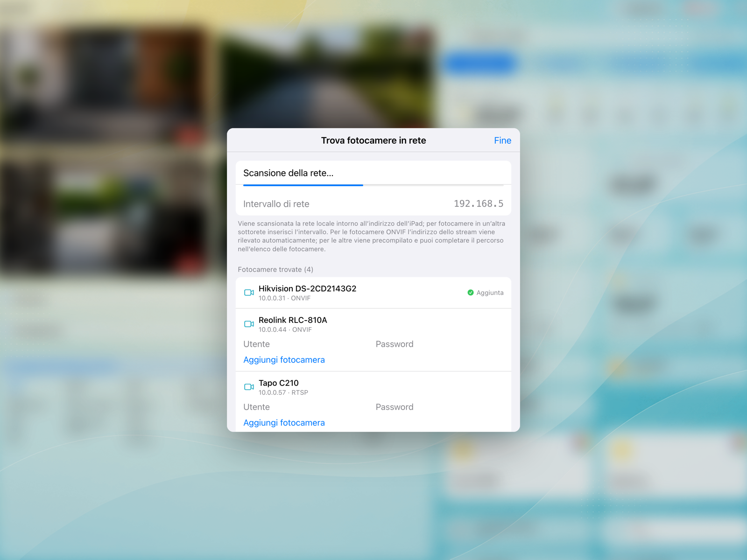Image resolution: width=747 pixels, height=560 pixels.
Task: Click the Hikvision DS-2CD2143G2 camera icon
Action: click(x=249, y=293)
